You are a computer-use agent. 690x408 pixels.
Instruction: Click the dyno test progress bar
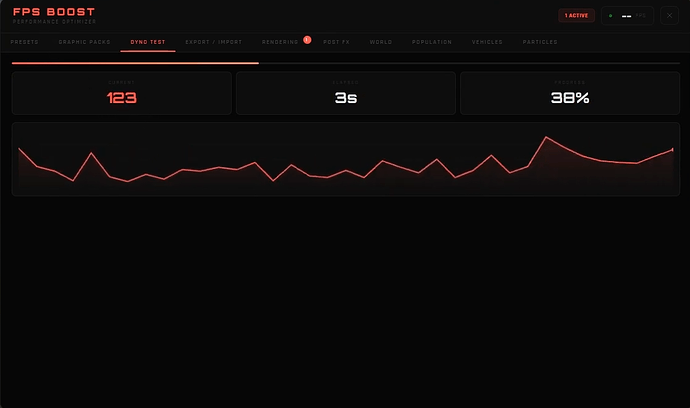pyautogui.click(x=346, y=63)
